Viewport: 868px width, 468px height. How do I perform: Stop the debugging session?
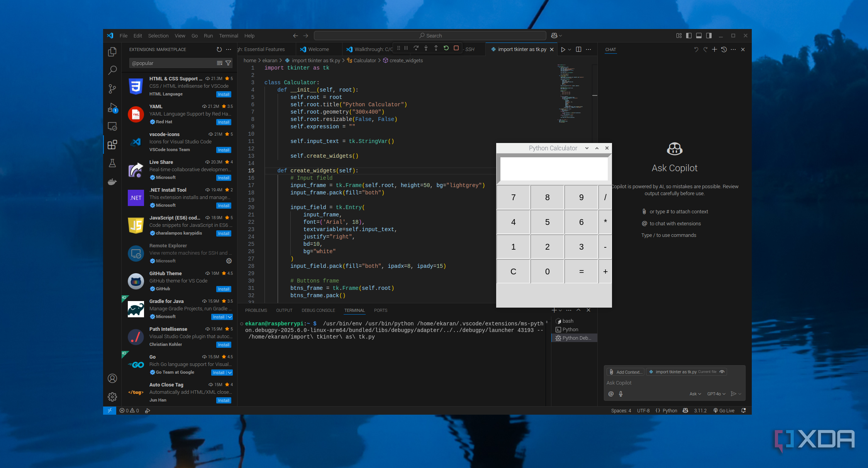(456, 48)
